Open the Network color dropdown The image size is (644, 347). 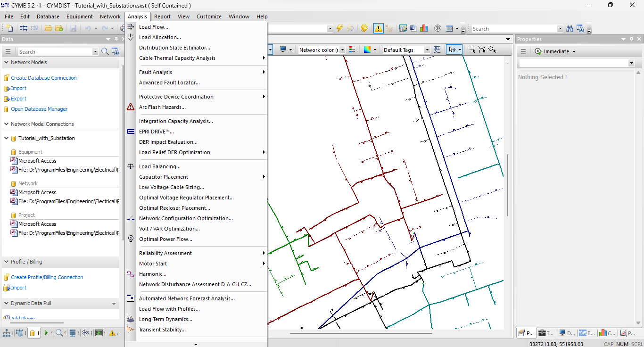342,50
